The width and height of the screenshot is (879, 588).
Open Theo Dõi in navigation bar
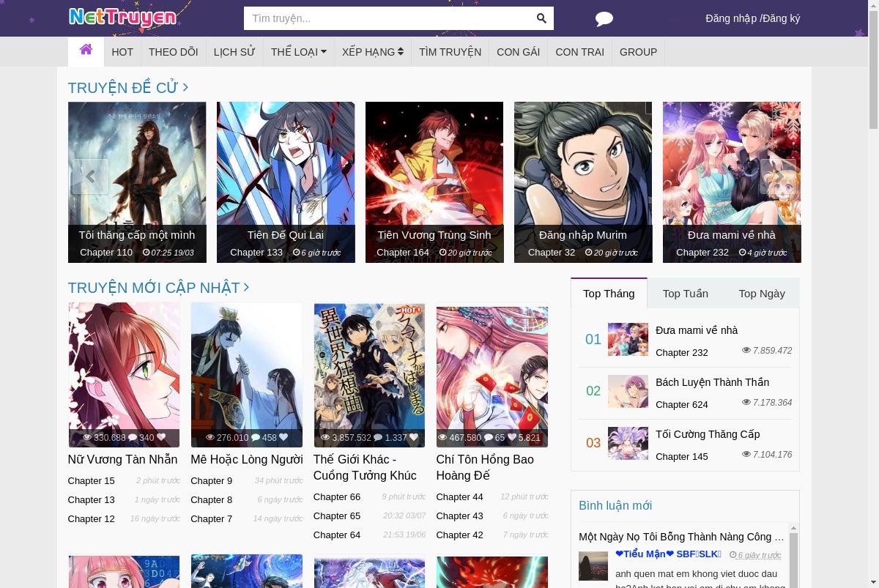tap(174, 52)
